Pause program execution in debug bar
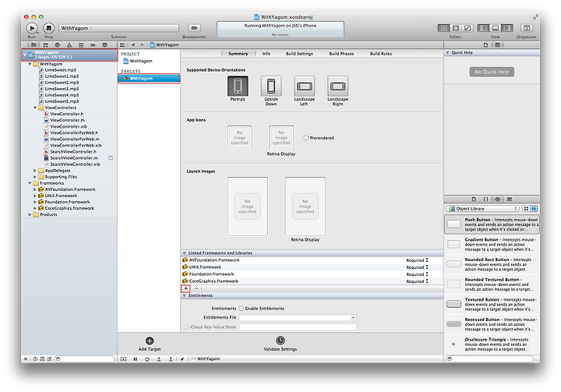The image size is (561, 392). tap(136, 358)
